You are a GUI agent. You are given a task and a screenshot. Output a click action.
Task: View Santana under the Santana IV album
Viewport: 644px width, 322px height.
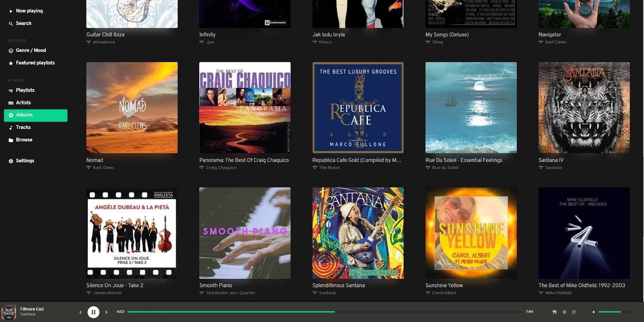tap(553, 168)
